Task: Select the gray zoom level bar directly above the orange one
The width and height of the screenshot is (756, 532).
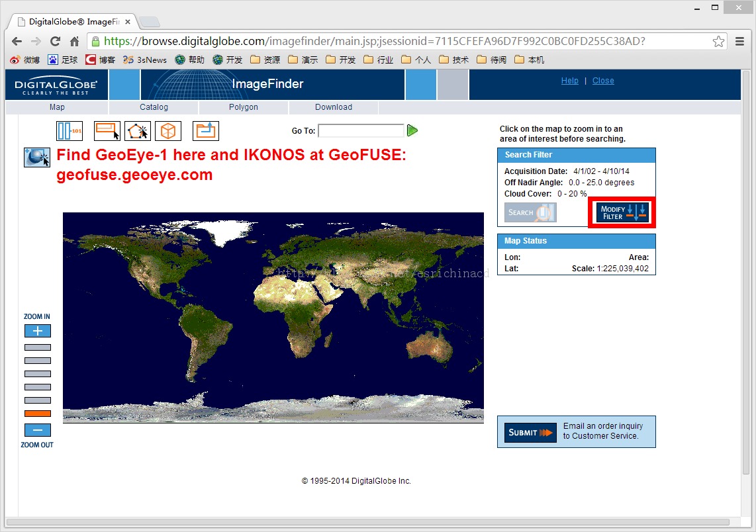Action: coord(38,400)
